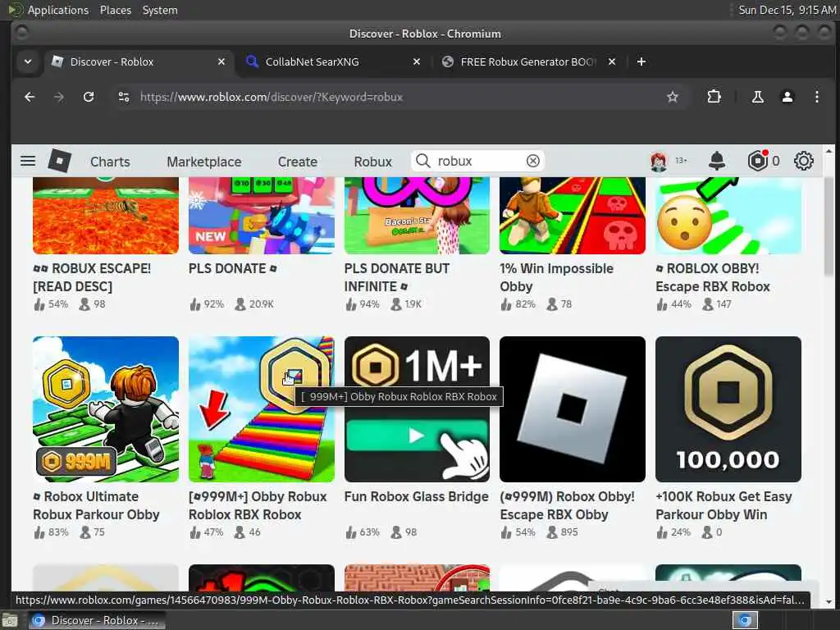Open the Create navigation link
This screenshot has height=630, width=840.
click(297, 162)
